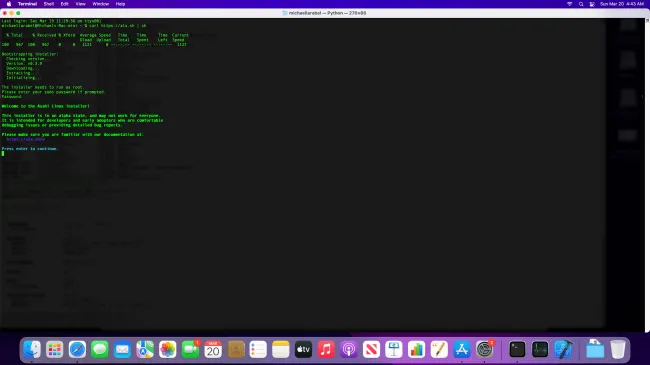Open FaceTime app in dock
Viewport: 650px width, 365px height.
click(x=190, y=349)
